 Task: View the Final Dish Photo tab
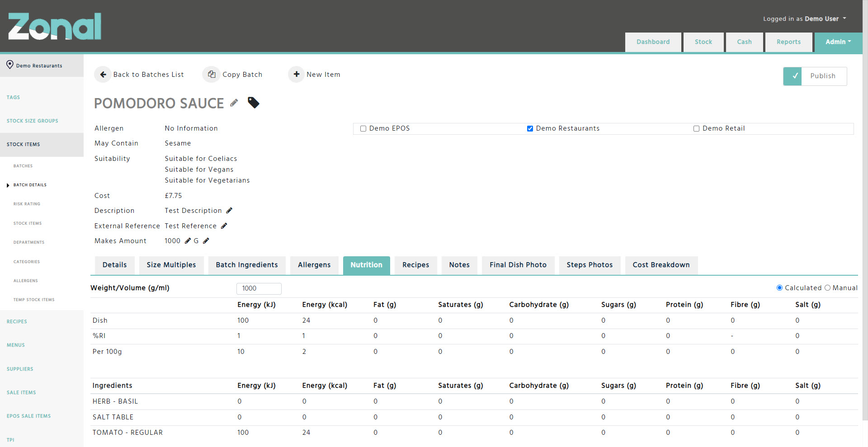(518, 265)
